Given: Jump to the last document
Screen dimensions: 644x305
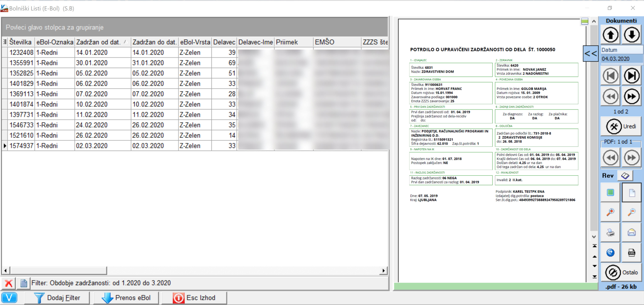Looking at the screenshot, I should point(632,76).
